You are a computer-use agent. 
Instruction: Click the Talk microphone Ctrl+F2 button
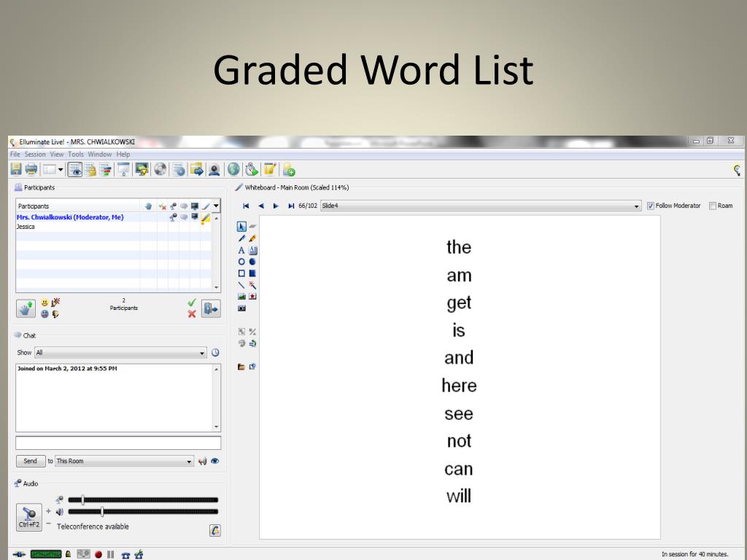[x=29, y=517]
